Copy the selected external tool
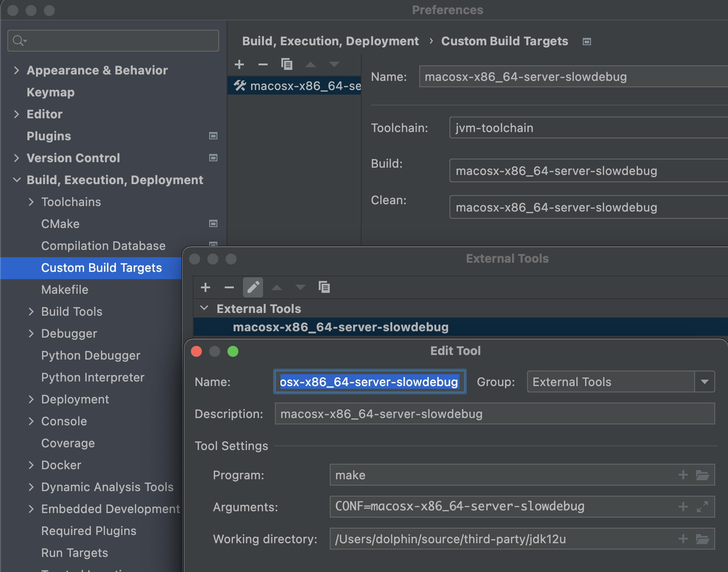This screenshot has width=728, height=572. [324, 287]
